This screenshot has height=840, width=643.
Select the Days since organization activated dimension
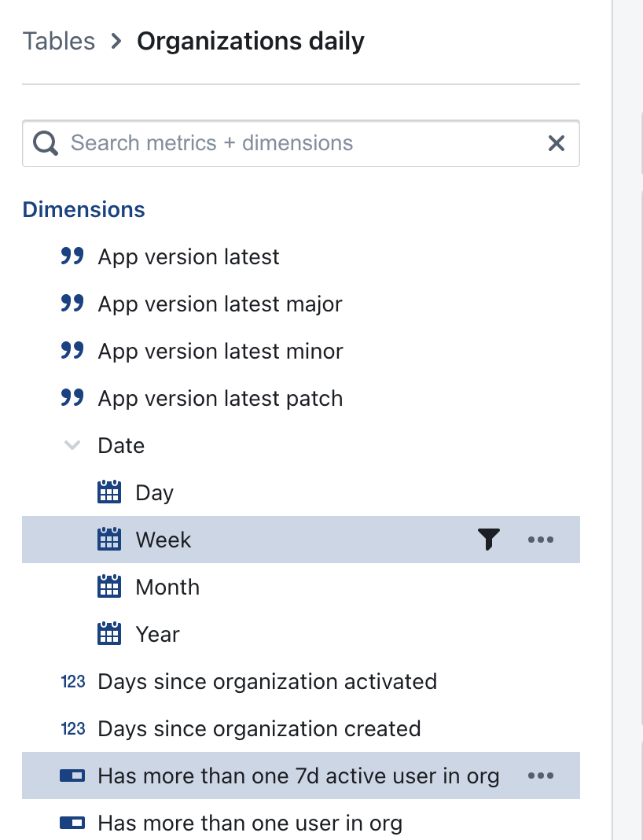coord(267,681)
